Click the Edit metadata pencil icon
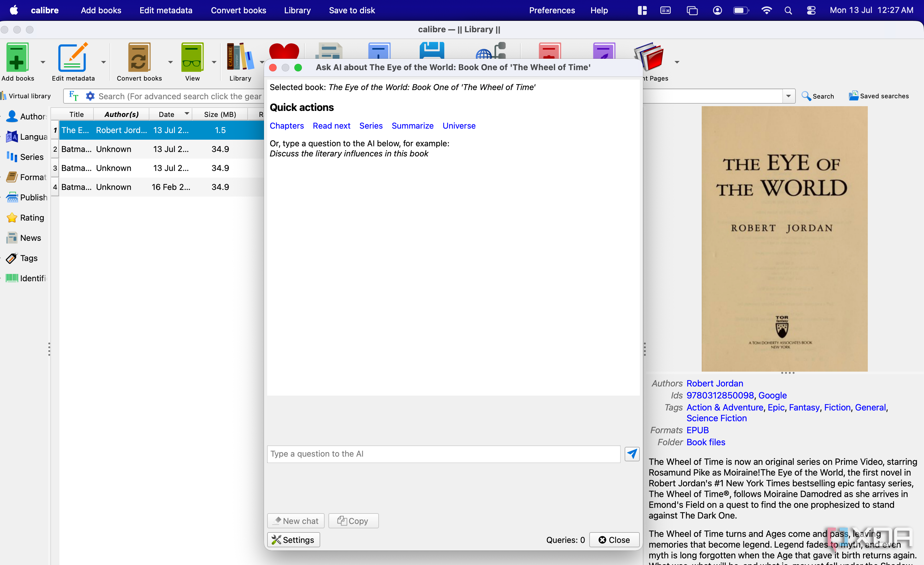The height and width of the screenshot is (565, 924). (73, 57)
